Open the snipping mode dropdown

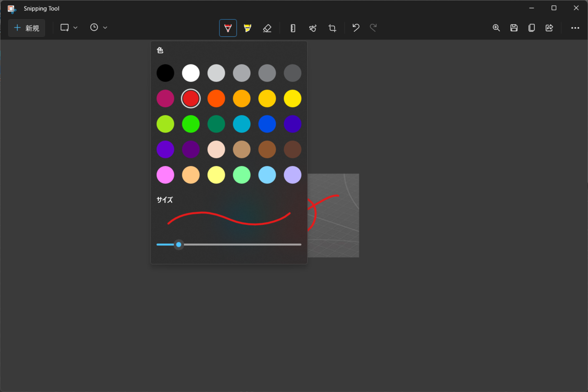tap(69, 28)
